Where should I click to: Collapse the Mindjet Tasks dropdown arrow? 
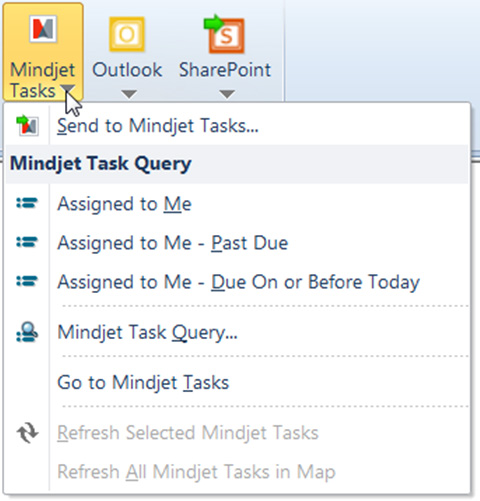tap(68, 90)
